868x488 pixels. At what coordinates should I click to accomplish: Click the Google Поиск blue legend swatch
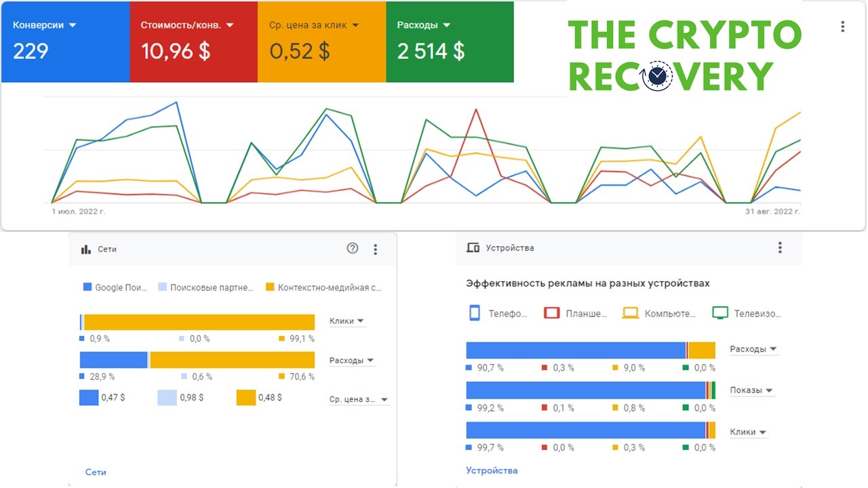[x=87, y=287]
